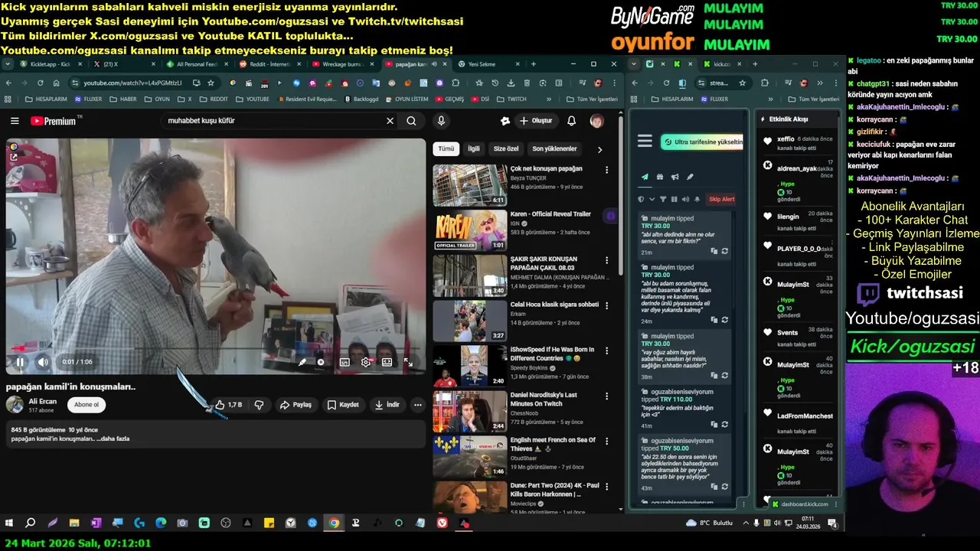Show next filter chips with arrow
This screenshot has width=980, height=551.
point(599,149)
